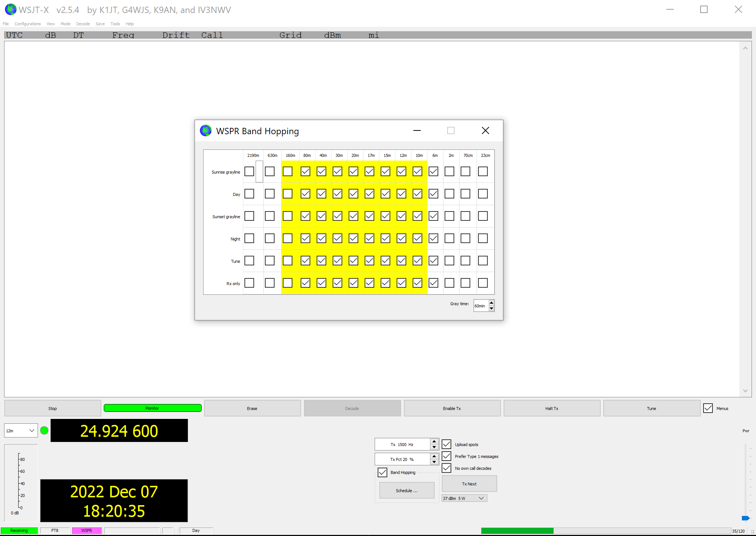Click scroll-up arrow of decode list
This screenshot has width=756, height=536.
(x=745, y=48)
